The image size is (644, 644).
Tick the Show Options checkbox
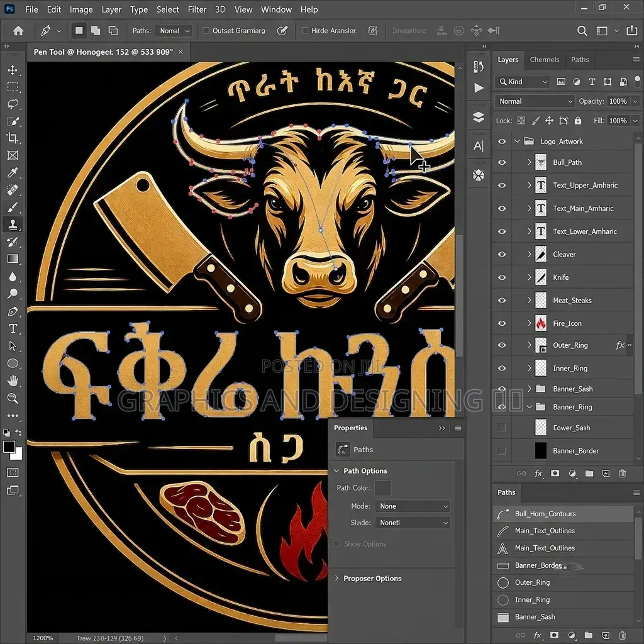pyautogui.click(x=336, y=544)
